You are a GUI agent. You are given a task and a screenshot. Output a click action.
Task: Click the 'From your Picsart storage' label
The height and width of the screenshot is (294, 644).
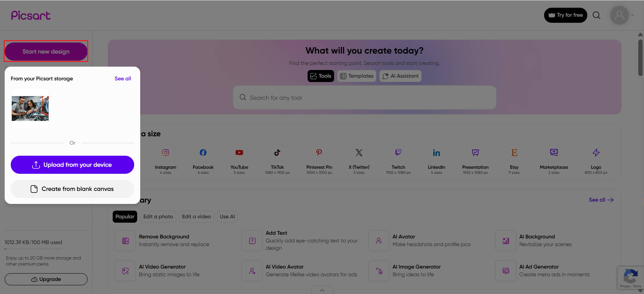[42, 79]
